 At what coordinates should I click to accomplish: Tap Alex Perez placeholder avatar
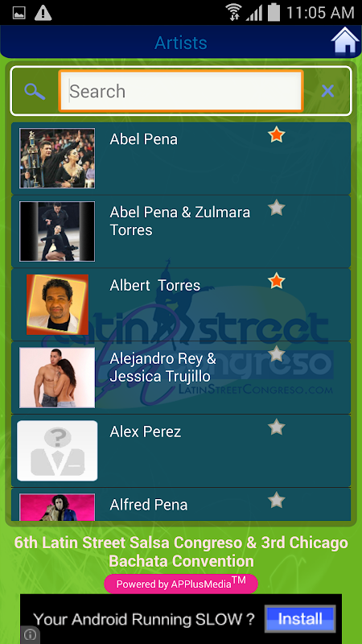tap(57, 451)
